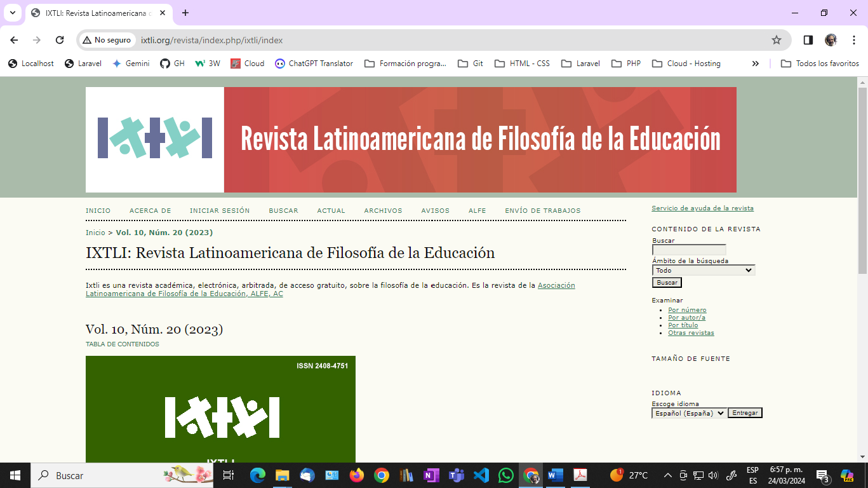Click the Inicio breadcrumb link
This screenshot has height=488, width=868.
click(95, 233)
